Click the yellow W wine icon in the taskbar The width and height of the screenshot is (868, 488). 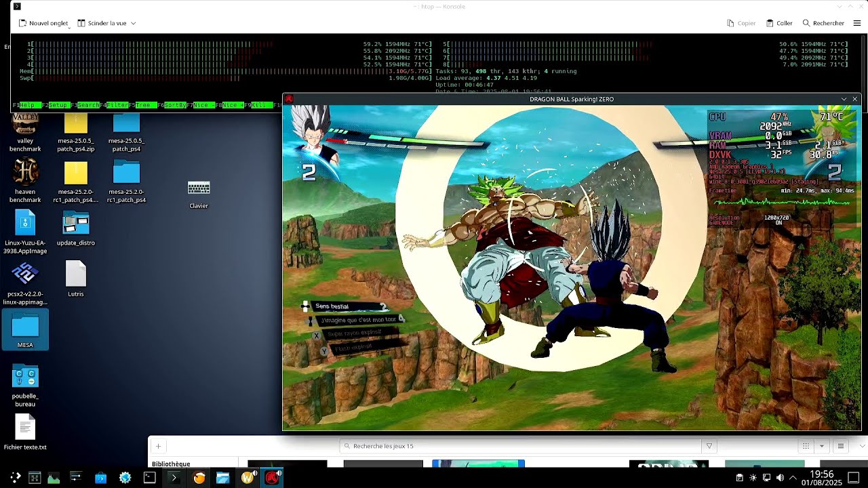[x=248, y=478]
